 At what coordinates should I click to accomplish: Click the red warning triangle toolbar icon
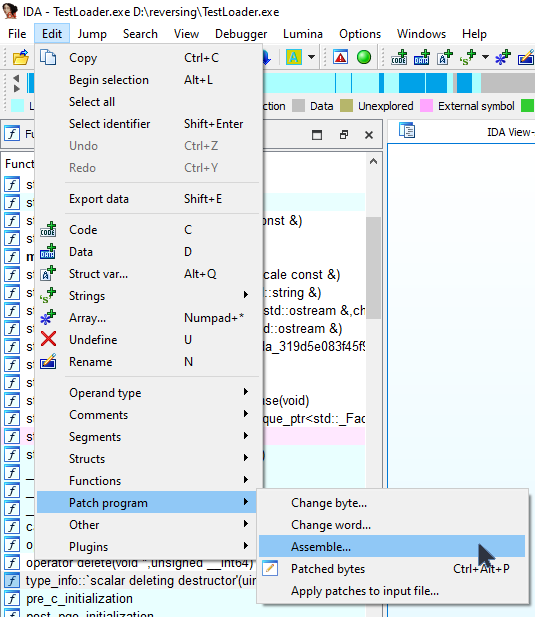click(340, 57)
